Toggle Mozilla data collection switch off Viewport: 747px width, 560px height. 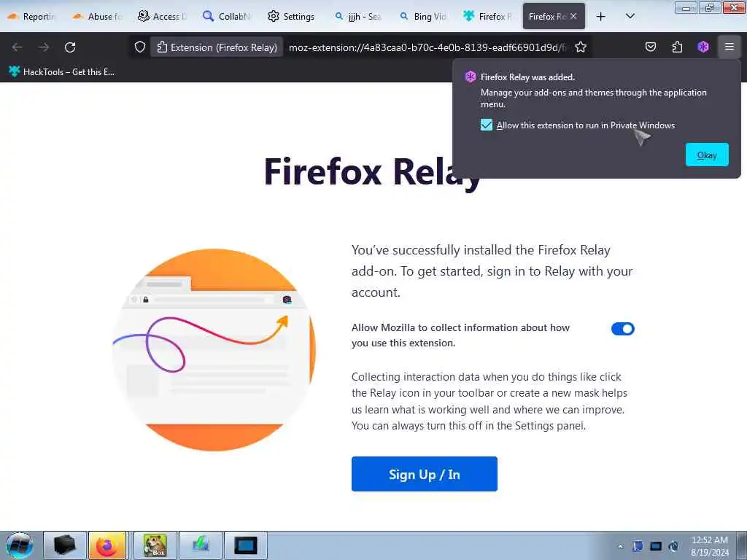623,329
